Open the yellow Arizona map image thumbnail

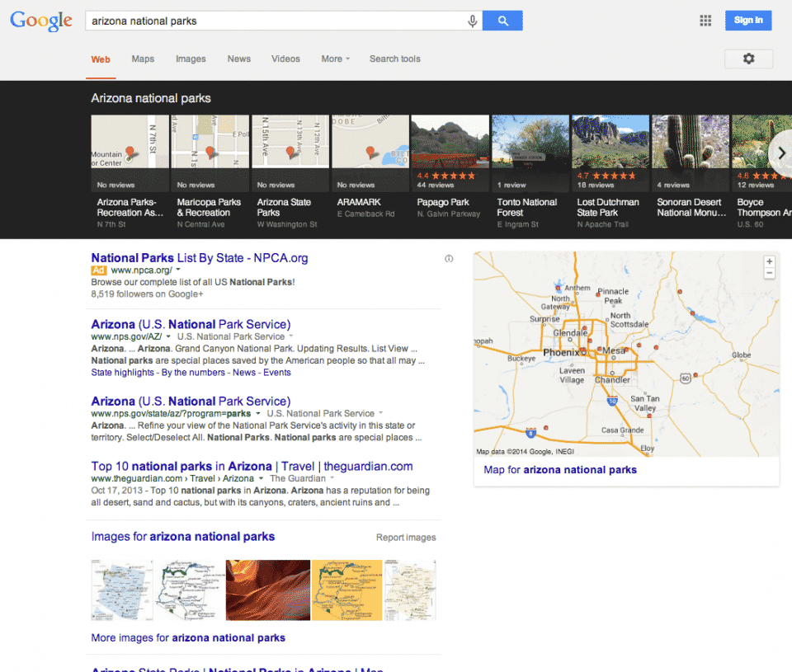point(347,590)
